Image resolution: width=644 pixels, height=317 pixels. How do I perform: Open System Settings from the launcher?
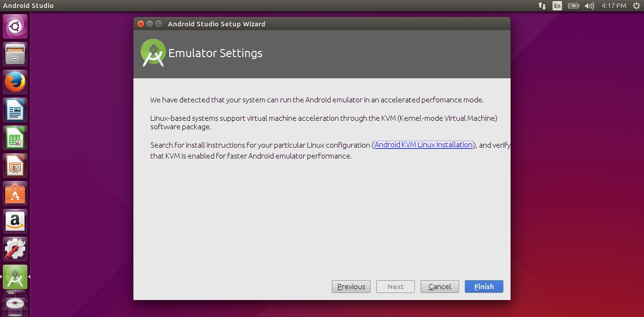(15, 249)
